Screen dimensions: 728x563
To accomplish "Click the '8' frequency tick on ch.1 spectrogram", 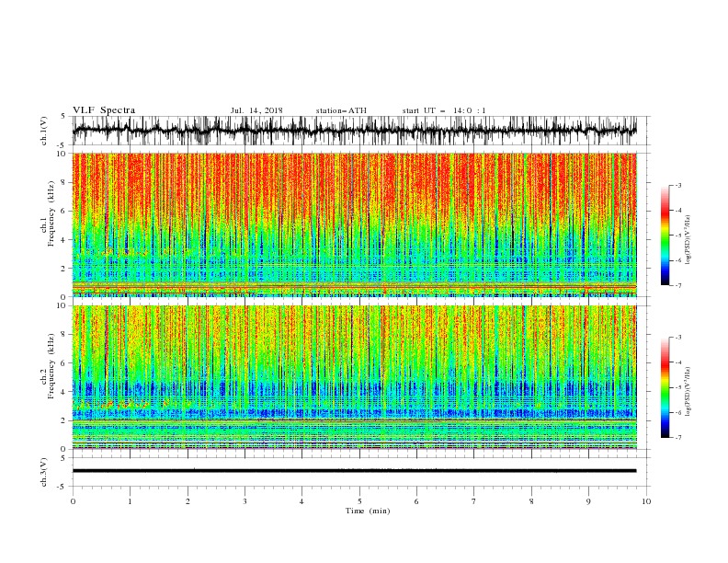I will click(x=64, y=182).
